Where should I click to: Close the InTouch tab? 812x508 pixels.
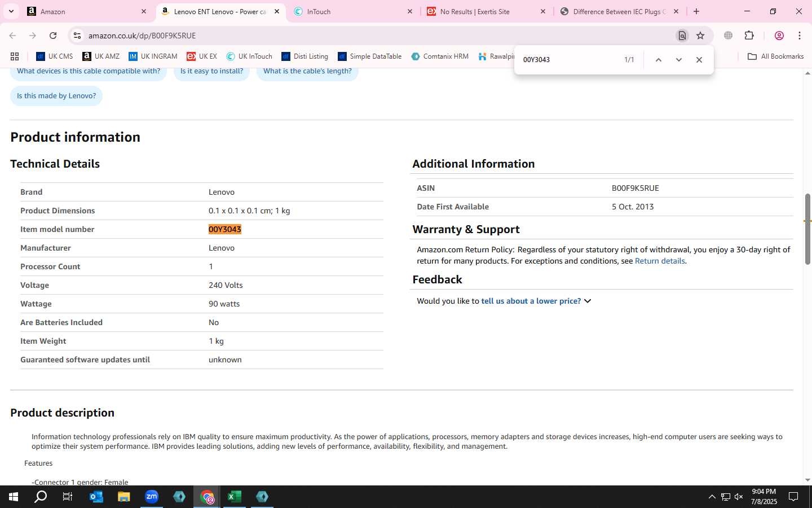(410, 11)
